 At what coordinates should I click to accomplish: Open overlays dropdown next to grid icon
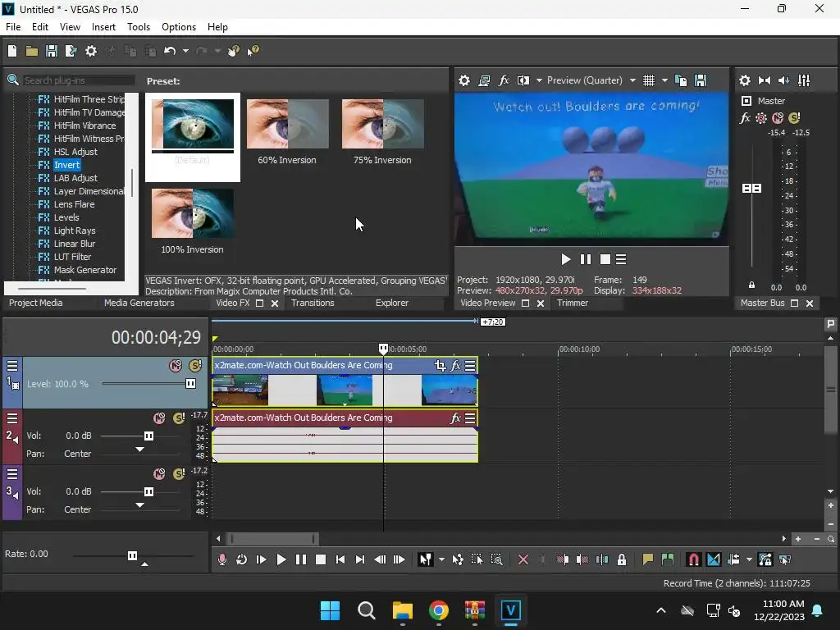coord(664,80)
